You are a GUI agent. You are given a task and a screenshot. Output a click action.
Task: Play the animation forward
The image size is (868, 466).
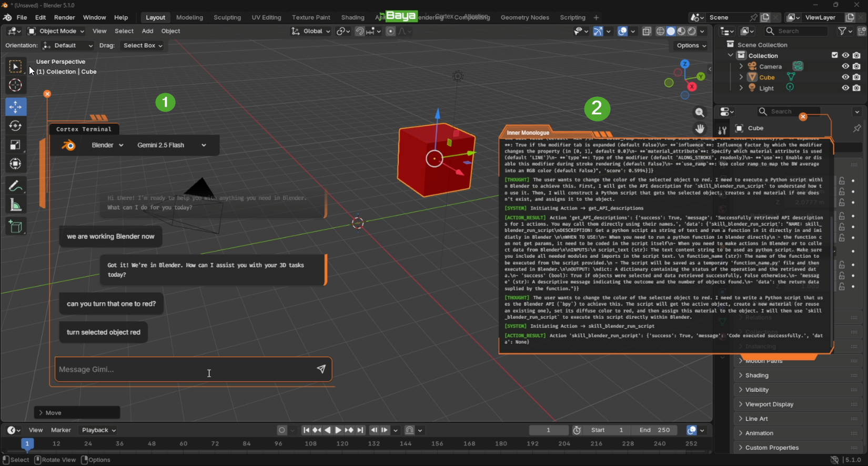click(338, 430)
